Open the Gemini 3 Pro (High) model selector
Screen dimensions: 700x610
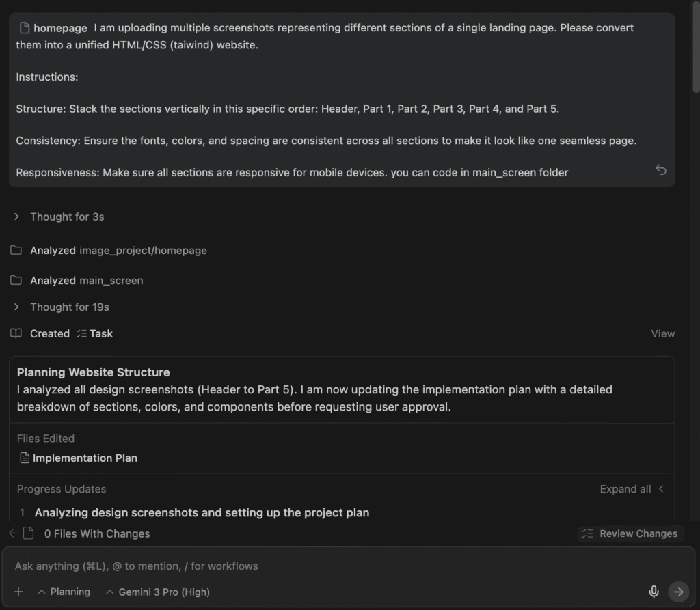coord(157,592)
